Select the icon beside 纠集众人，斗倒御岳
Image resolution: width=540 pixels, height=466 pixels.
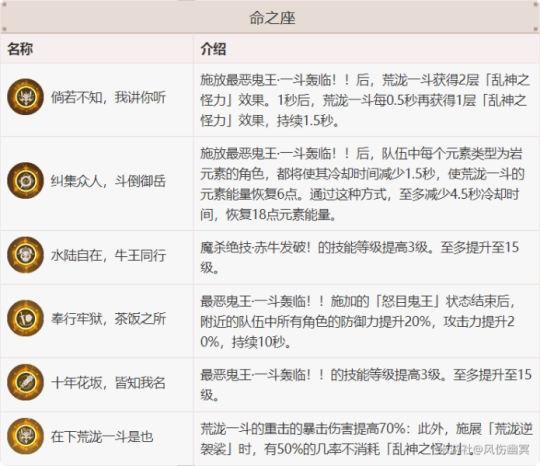25,180
